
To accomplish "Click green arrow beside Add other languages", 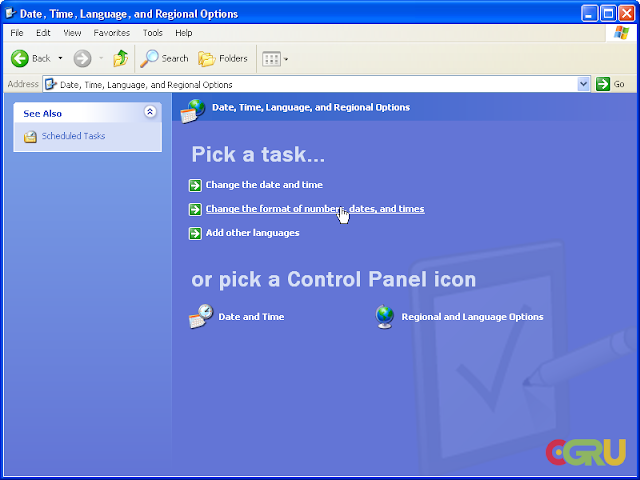I will [x=195, y=233].
